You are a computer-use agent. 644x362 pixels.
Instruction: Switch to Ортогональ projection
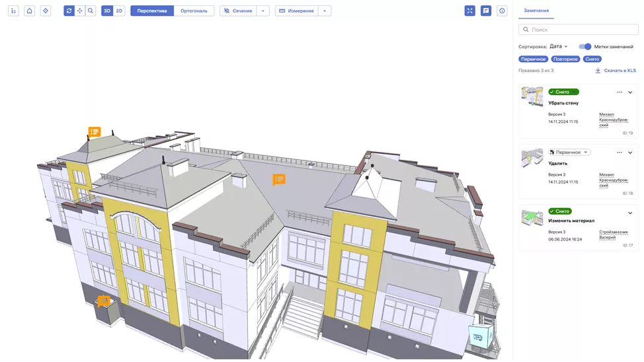tap(194, 11)
